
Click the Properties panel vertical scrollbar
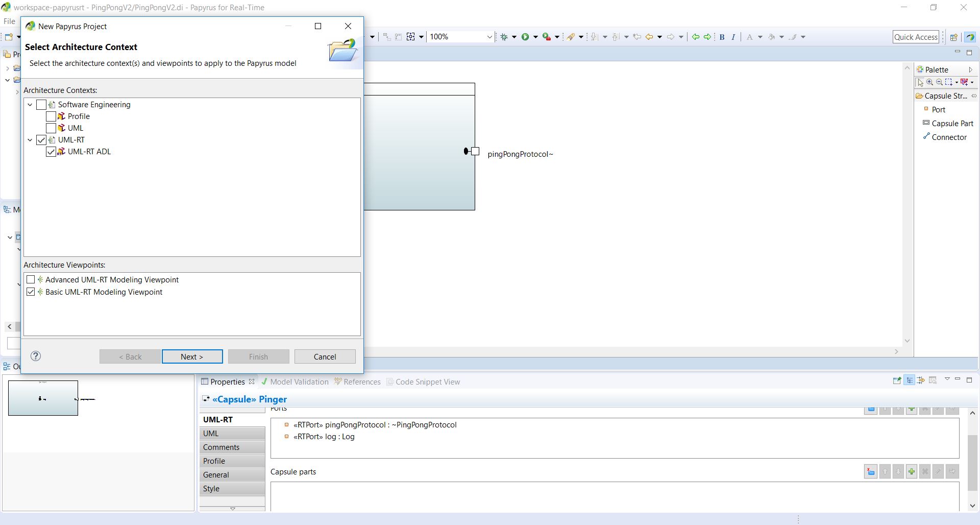pyautogui.click(x=972, y=462)
